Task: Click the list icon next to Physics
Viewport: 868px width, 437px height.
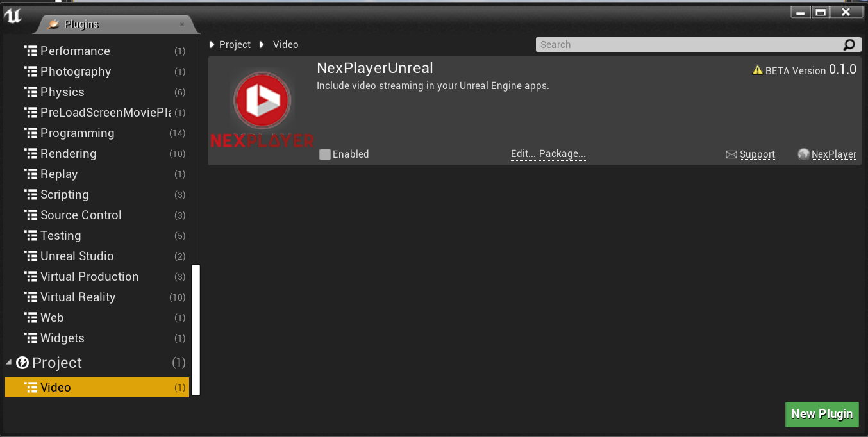Action: pos(31,92)
